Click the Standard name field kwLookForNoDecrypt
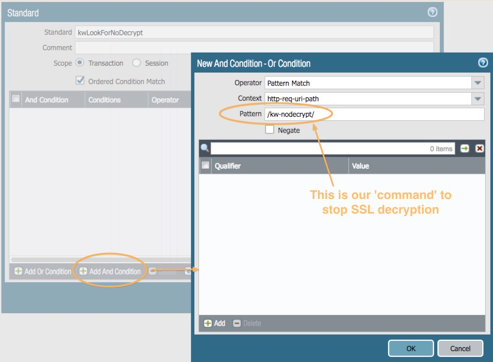This screenshot has width=493, height=362. (254, 32)
